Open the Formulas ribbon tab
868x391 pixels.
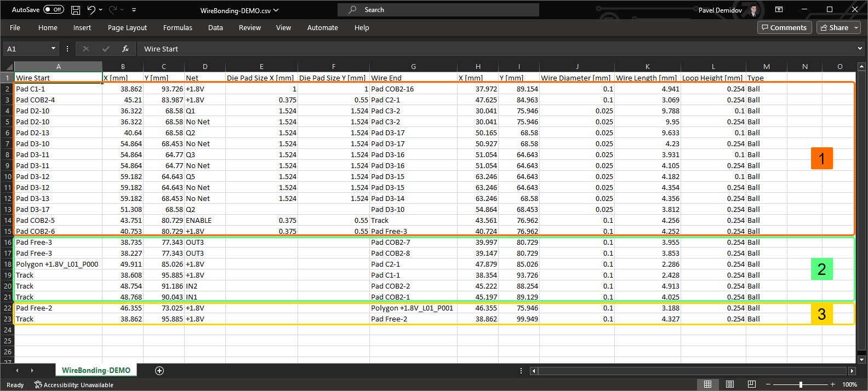pyautogui.click(x=178, y=27)
